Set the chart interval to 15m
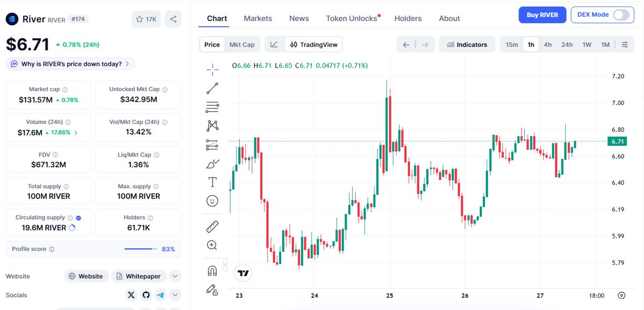Screen dimensions: 644x310 pyautogui.click(x=512, y=45)
